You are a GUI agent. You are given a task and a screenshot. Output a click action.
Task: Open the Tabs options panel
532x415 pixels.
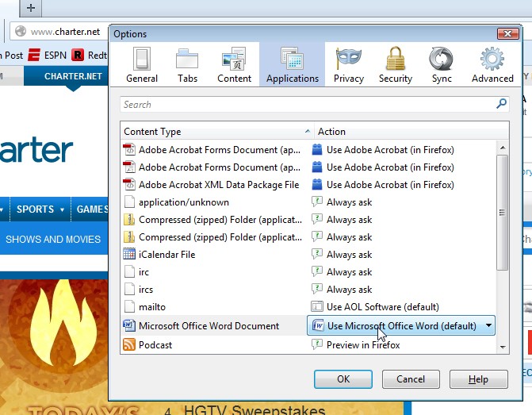187,64
